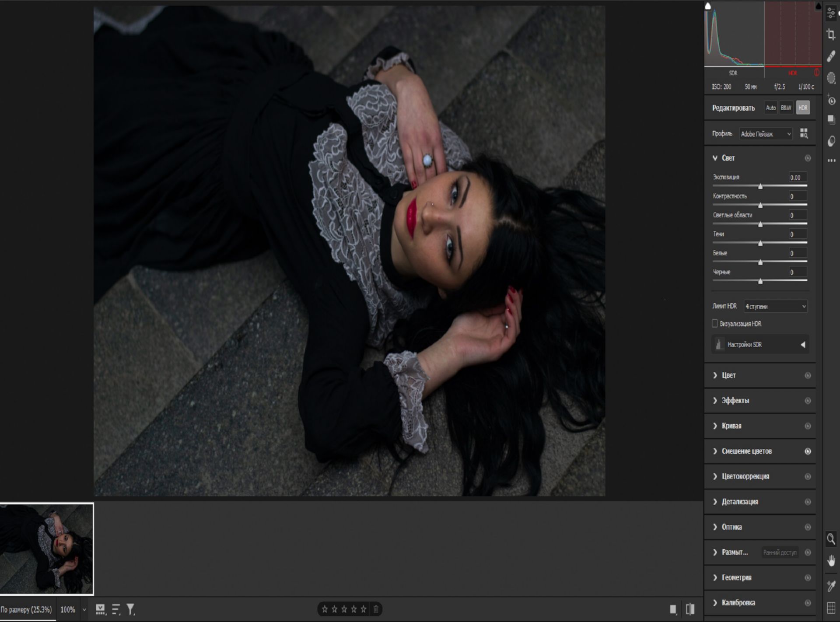Switch to single image view icon
This screenshot has width=840, height=622.
(x=673, y=609)
